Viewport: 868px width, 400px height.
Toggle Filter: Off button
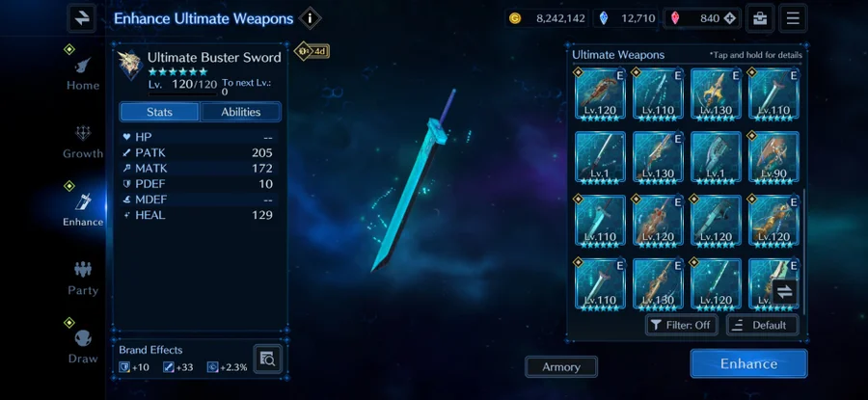click(682, 326)
